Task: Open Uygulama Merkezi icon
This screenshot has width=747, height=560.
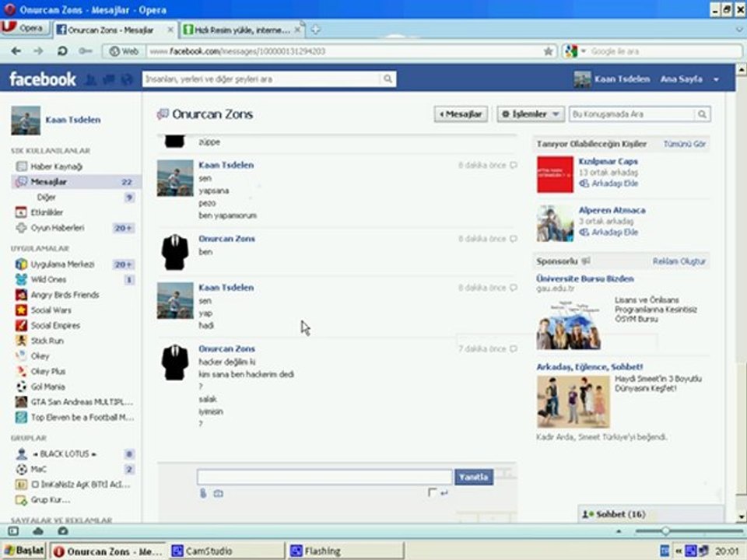Action: pyautogui.click(x=21, y=264)
